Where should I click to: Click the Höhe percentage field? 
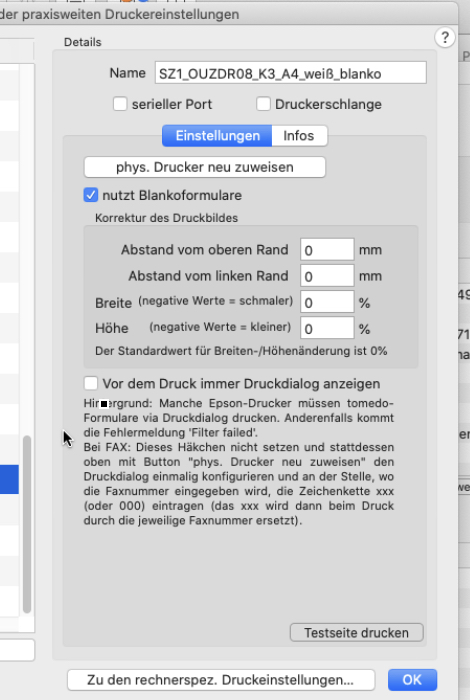click(x=327, y=329)
